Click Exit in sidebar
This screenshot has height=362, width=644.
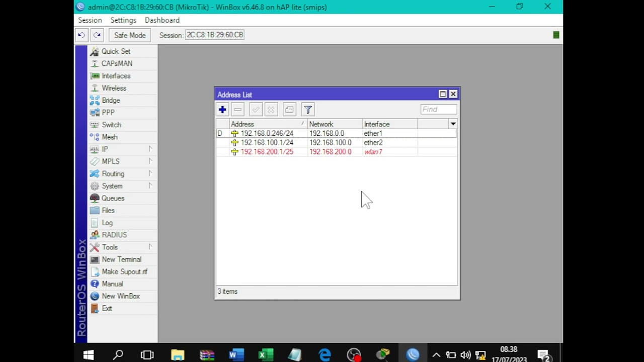pyautogui.click(x=107, y=308)
